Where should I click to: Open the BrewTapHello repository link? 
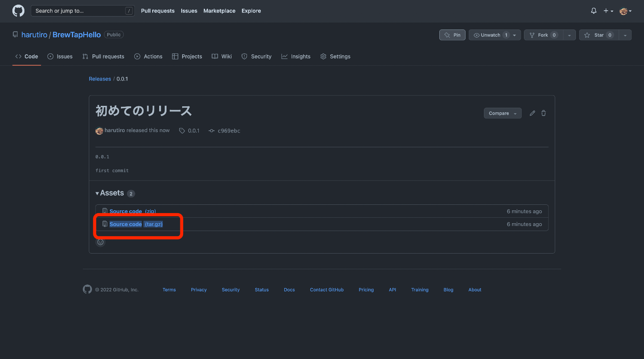point(77,35)
